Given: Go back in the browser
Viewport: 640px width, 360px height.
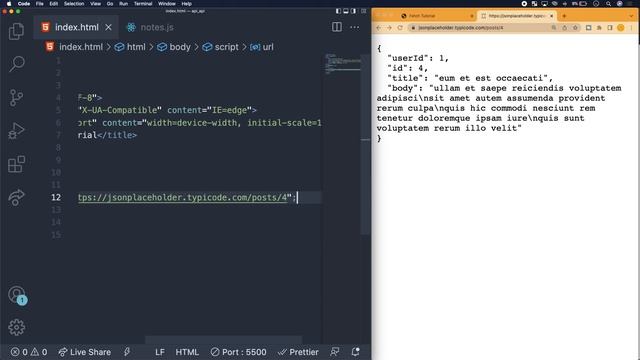Looking at the screenshot, I should click(378, 28).
